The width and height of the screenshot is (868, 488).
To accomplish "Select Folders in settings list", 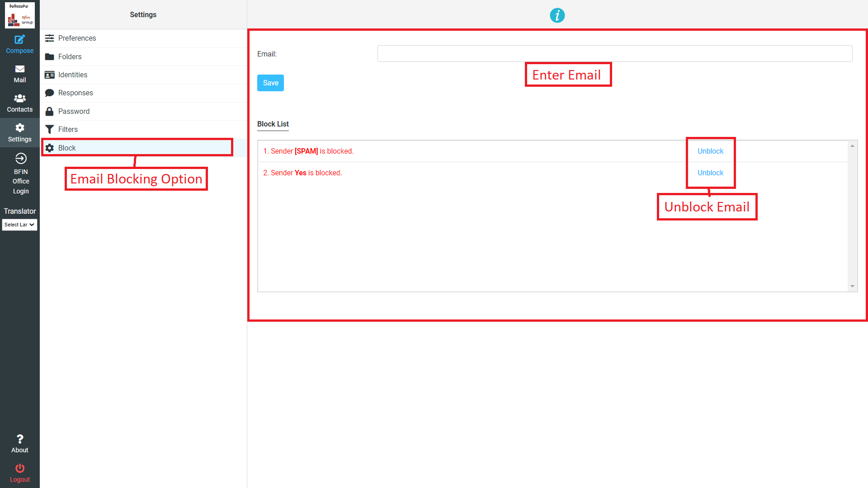I will (70, 57).
